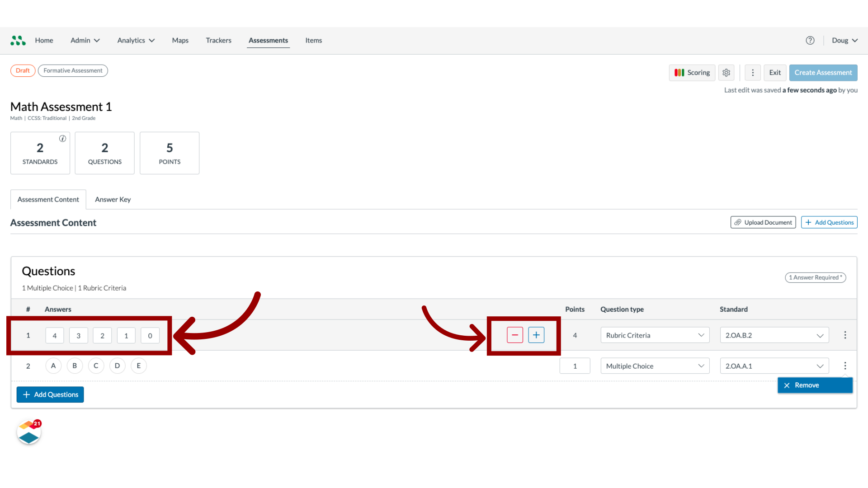Click the Create Assessment button
Image resolution: width=868 pixels, height=488 pixels.
823,73
